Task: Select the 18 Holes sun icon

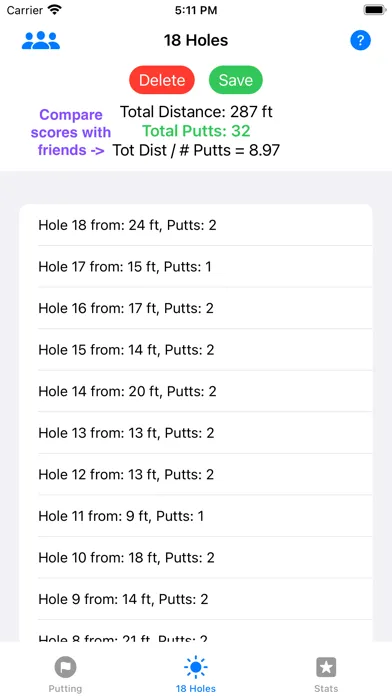Action: pos(196,667)
